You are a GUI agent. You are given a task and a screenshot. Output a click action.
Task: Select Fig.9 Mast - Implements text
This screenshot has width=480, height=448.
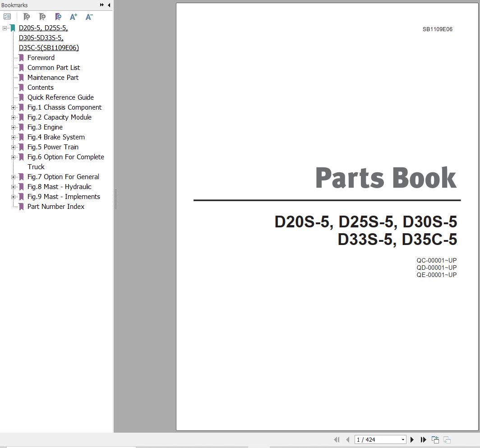[64, 197]
